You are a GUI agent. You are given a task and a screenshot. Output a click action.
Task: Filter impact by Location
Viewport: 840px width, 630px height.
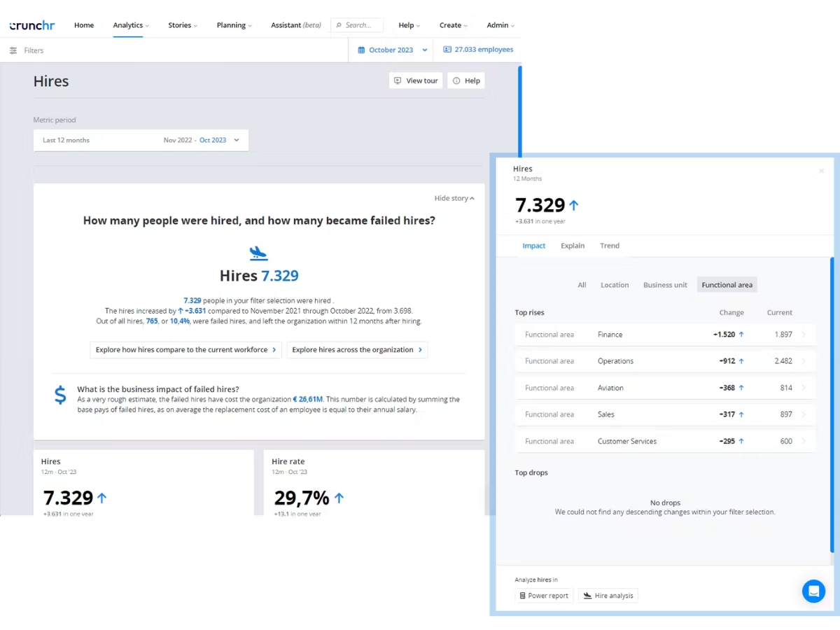pos(615,285)
